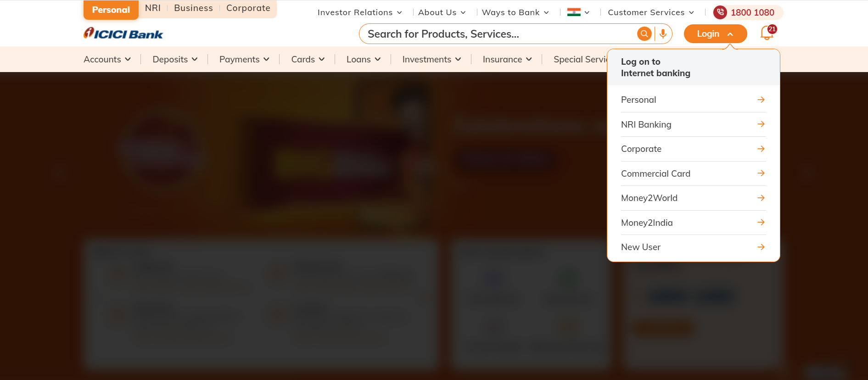Open notifications bell with 21 badge
The image size is (868, 380).
pyautogui.click(x=767, y=33)
